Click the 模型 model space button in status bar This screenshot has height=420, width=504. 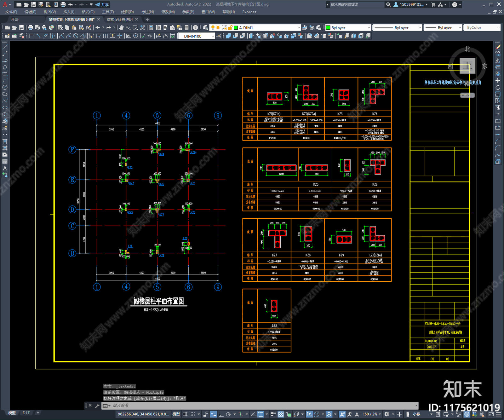176,414
